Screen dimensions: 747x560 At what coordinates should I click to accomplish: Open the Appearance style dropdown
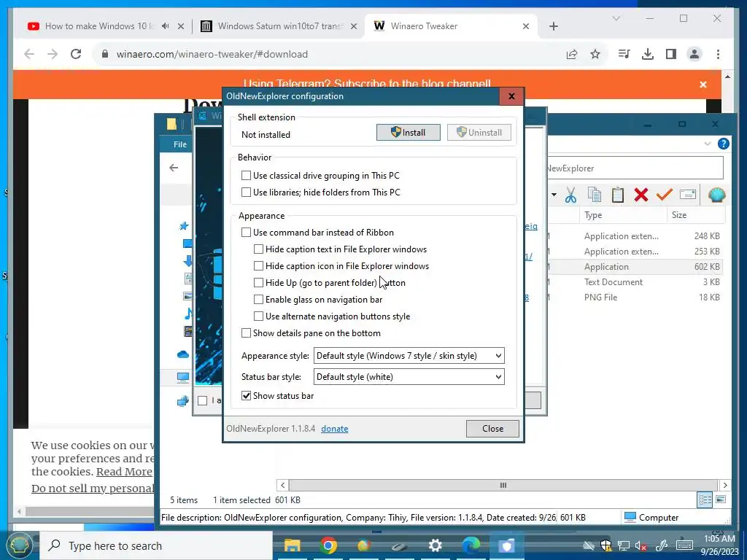coord(409,356)
